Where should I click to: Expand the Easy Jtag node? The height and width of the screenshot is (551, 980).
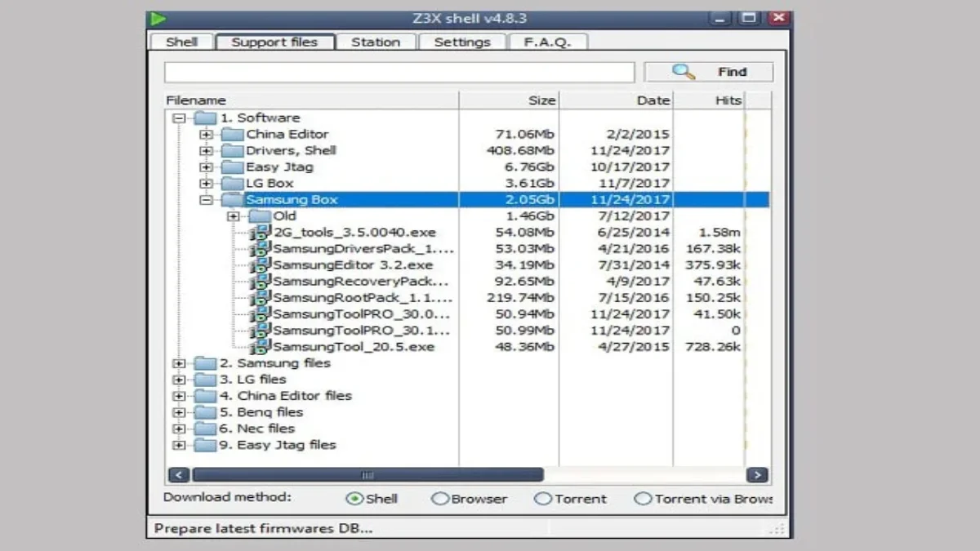point(206,167)
